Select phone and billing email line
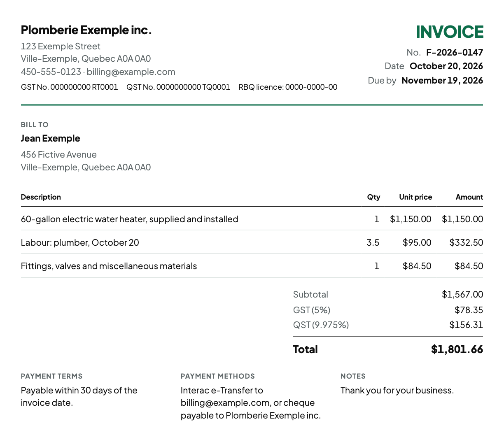Screen dimensions: 504x442 pyautogui.click(x=98, y=72)
